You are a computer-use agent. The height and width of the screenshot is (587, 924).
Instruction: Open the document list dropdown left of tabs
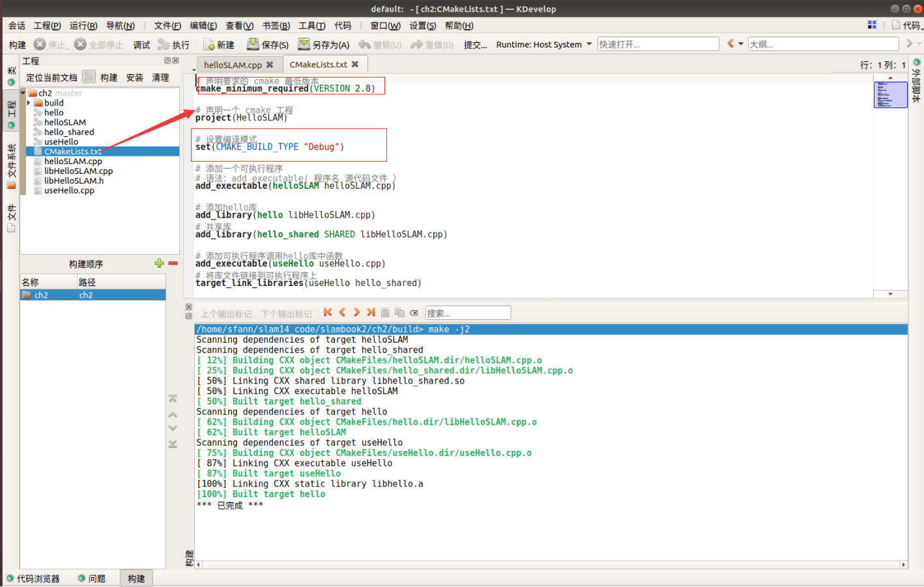(x=194, y=69)
